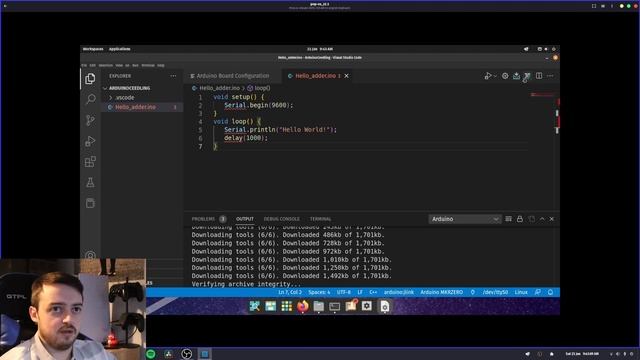Click Arduino MKRZERO board in status bar
The height and width of the screenshot is (360, 640).
pyautogui.click(x=442, y=292)
